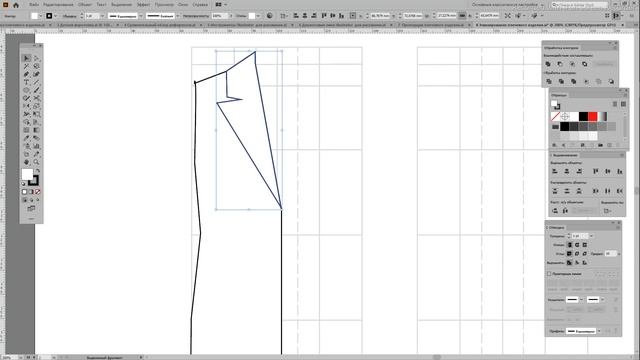Click the opacity input field in control bar
Screen dimensions: 640x360
pos(220,16)
